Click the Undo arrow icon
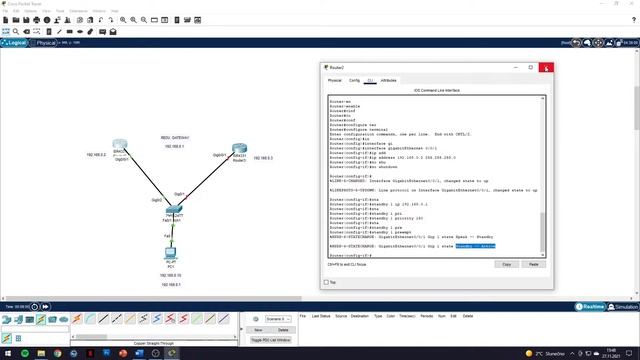The height and width of the screenshot is (360, 640). (x=100, y=20)
